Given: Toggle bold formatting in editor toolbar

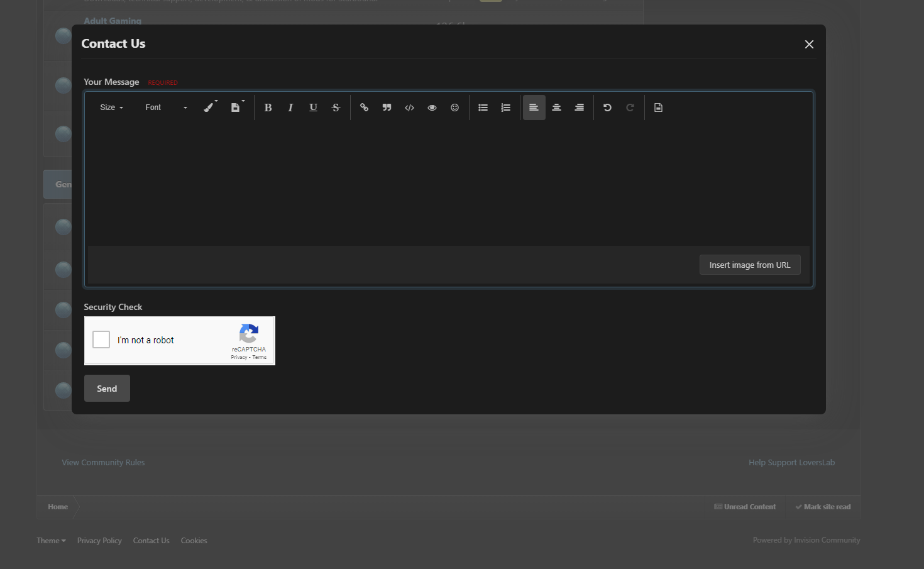Looking at the screenshot, I should click(x=268, y=108).
